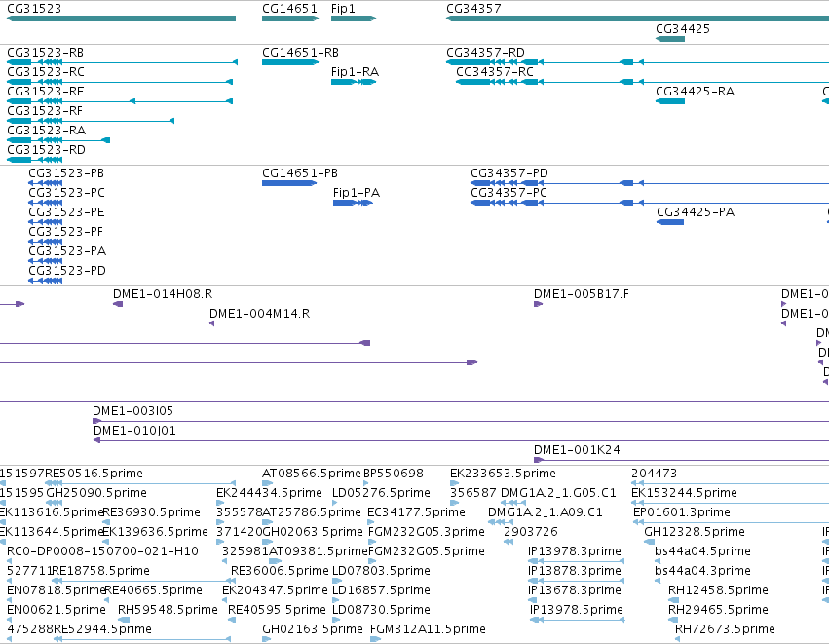Select EST EK153244.5prime

coord(731,503)
